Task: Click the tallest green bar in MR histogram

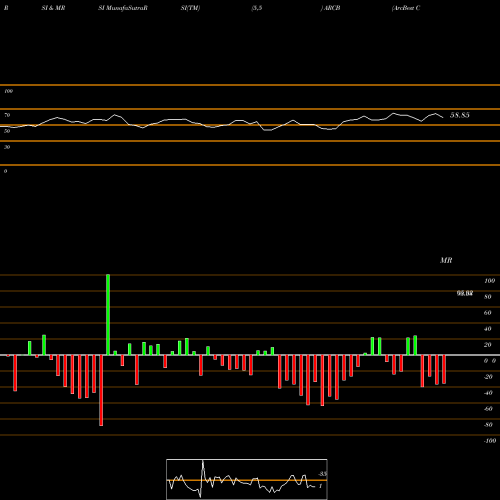Action: coord(108,315)
